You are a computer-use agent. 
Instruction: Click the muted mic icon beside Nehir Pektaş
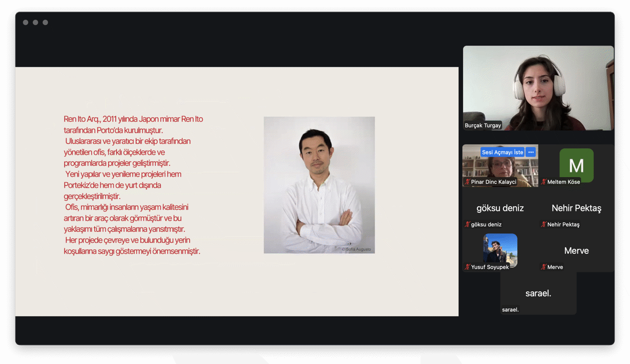(543, 224)
